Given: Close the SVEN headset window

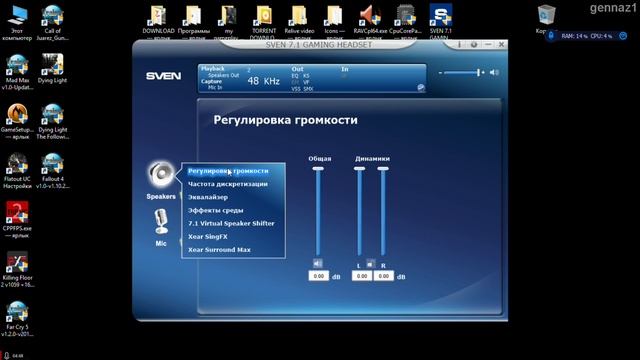Looking at the screenshot, I should click(501, 44).
